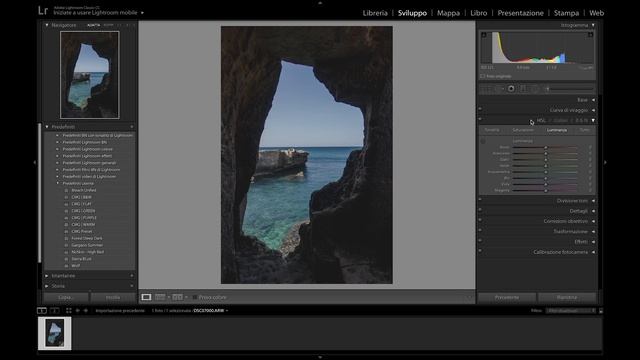Activate the HSL targeted adjustment tool
The height and width of the screenshot is (360, 640).
pos(483,141)
